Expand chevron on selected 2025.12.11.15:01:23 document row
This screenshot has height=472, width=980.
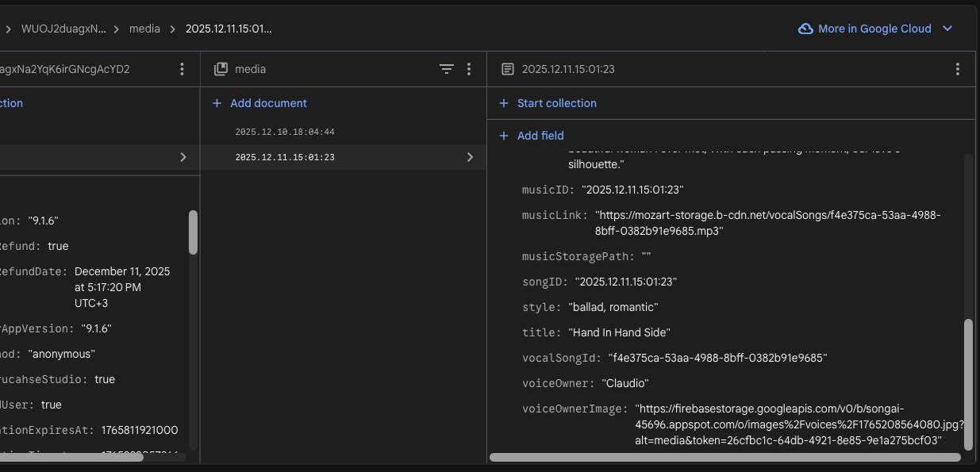pos(470,157)
